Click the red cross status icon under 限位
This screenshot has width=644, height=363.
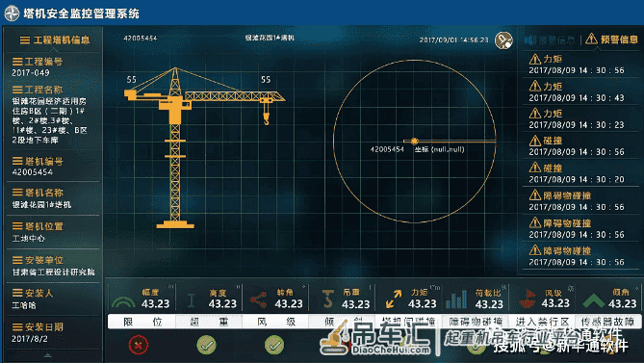139,345
